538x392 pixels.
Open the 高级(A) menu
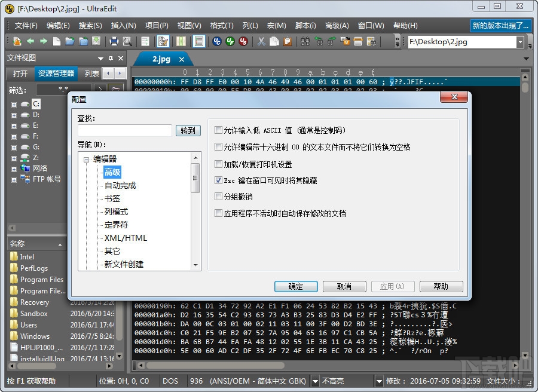tap(337, 26)
